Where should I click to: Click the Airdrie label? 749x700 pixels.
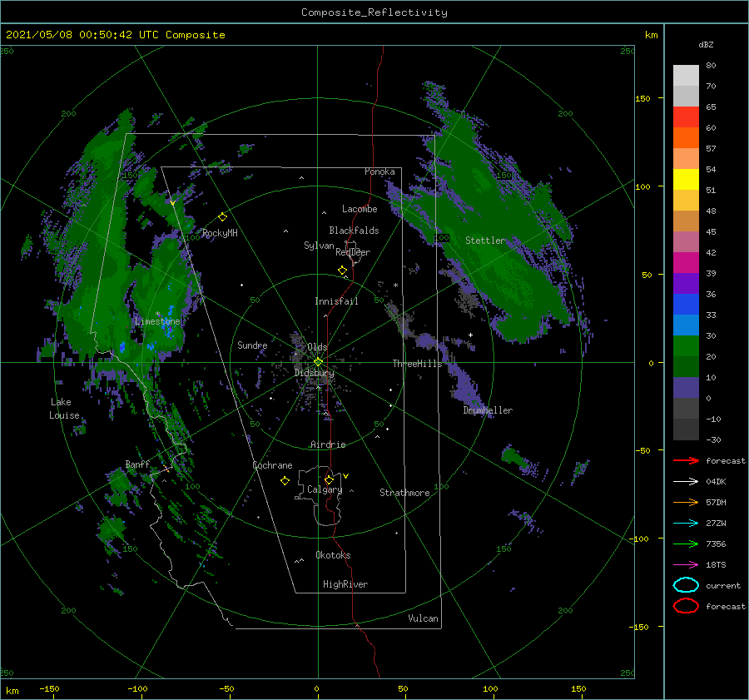328,444
